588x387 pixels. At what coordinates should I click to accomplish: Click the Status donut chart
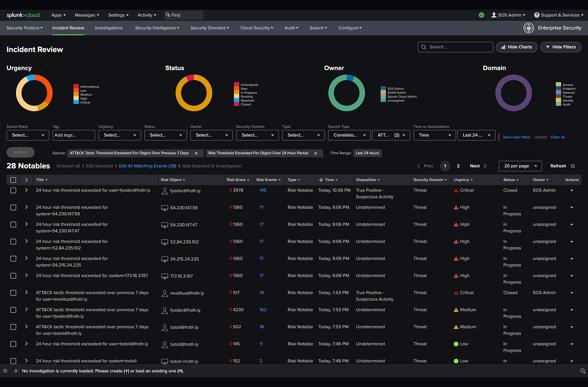click(x=194, y=93)
